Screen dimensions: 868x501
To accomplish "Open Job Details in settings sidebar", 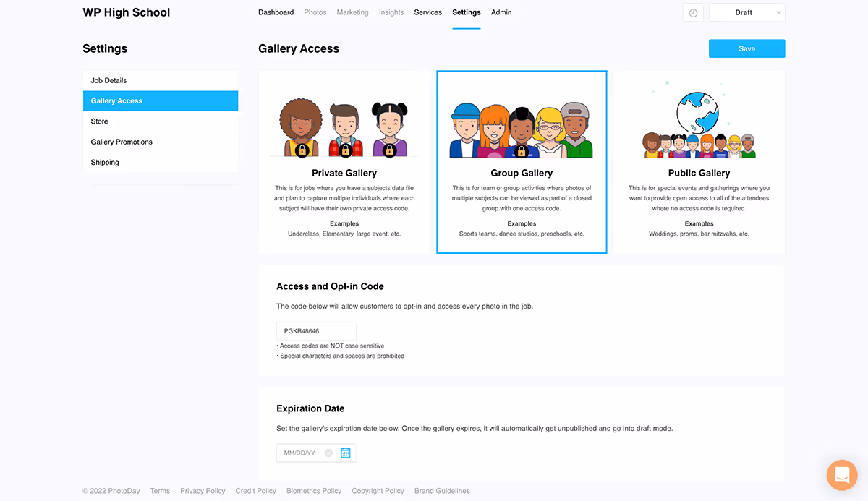I will pos(161,80).
